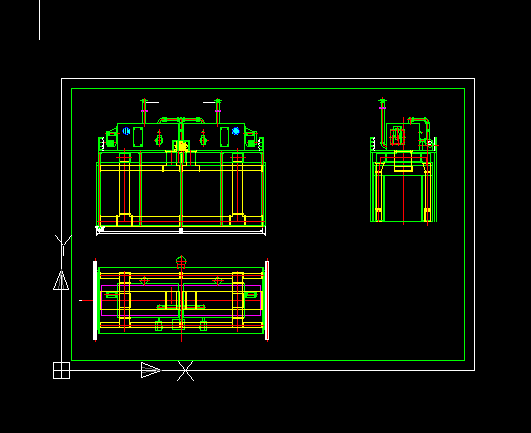Select the yellow center block in front view

pyautogui.click(x=183, y=146)
